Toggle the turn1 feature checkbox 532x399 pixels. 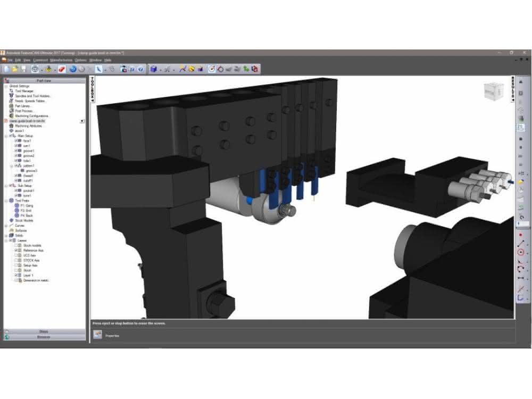[15, 146]
